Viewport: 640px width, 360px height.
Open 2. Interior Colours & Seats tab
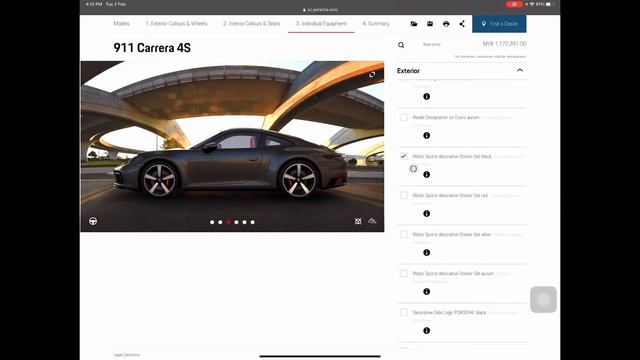click(251, 24)
